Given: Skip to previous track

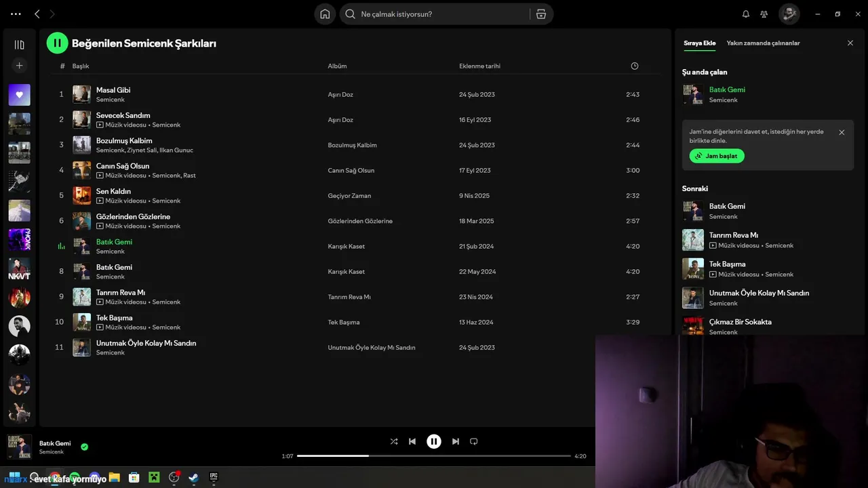Looking at the screenshot, I should click(412, 441).
